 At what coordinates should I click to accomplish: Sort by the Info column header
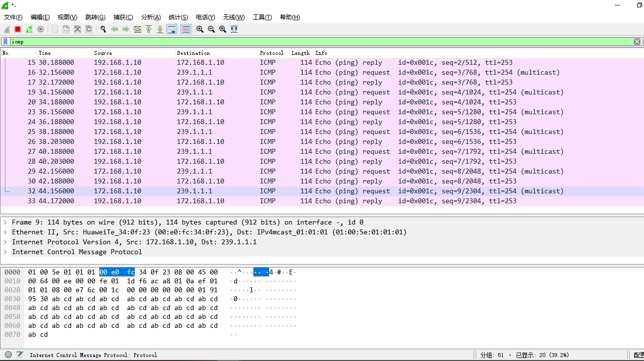(478, 53)
